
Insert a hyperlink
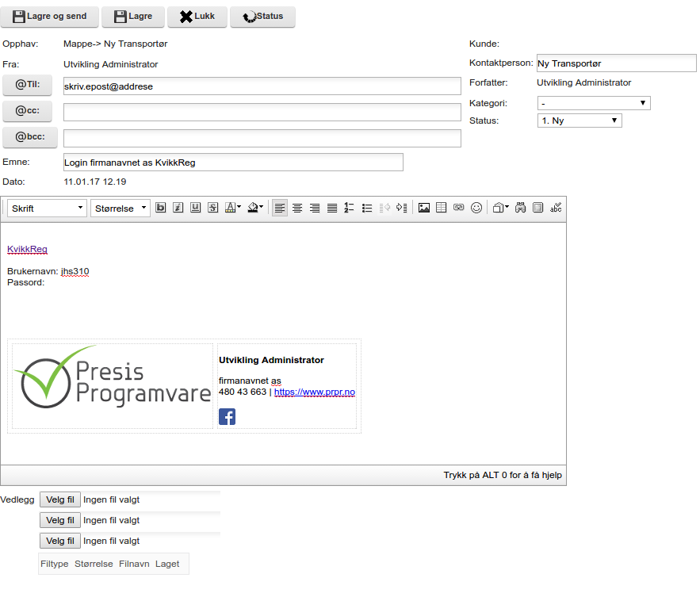pos(458,208)
